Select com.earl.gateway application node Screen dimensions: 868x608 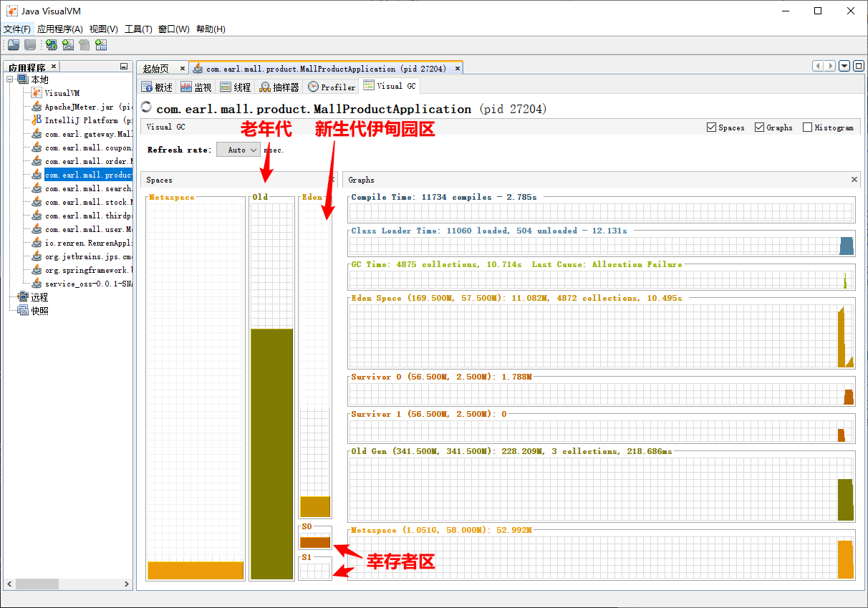pyautogui.click(x=82, y=134)
